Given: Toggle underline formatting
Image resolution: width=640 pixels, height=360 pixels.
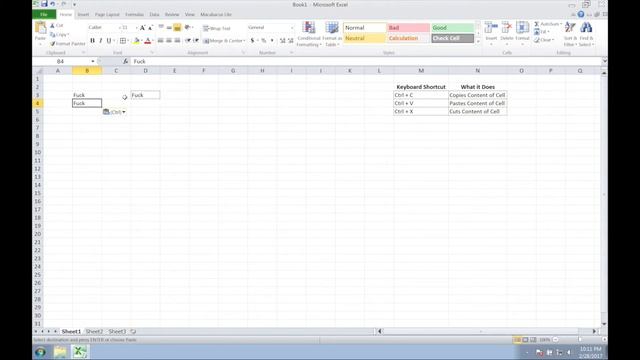Looking at the screenshot, I should coord(109,40).
